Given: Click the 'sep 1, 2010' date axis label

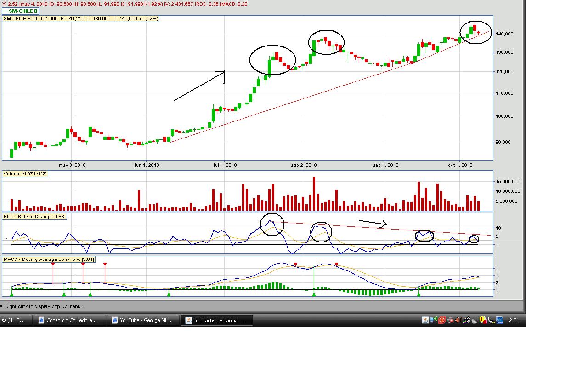Looking at the screenshot, I should pos(386,165).
